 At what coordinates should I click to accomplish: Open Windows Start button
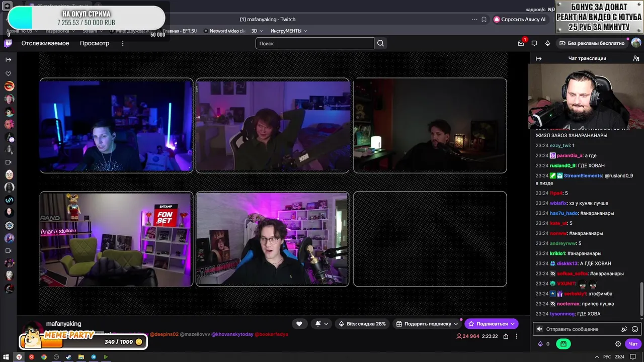tap(7, 357)
